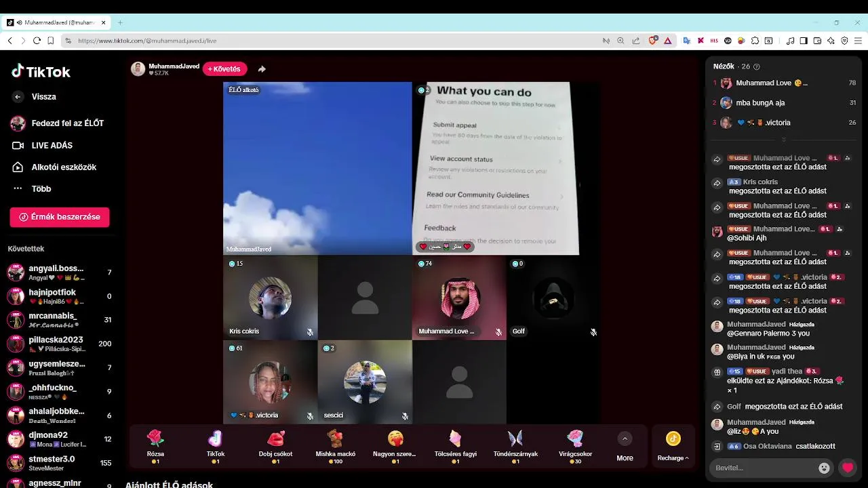
Task: Open Alkotói eszközök menu item
Action: pyautogui.click(x=54, y=167)
